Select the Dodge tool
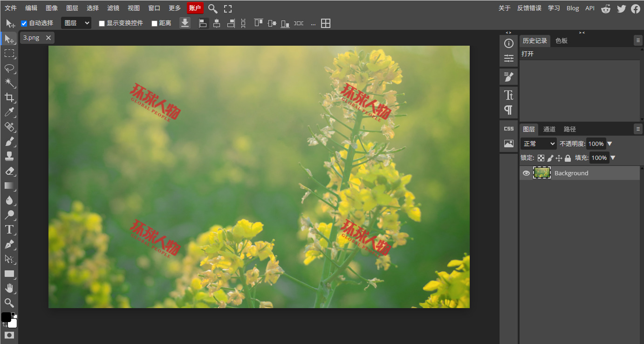Image resolution: width=644 pixels, height=344 pixels. (9, 215)
